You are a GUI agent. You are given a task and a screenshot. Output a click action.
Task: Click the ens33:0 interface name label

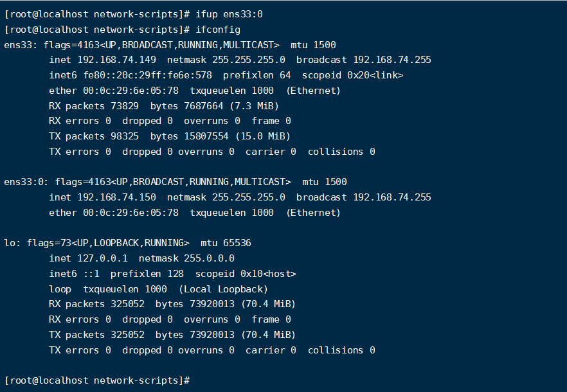pos(26,182)
